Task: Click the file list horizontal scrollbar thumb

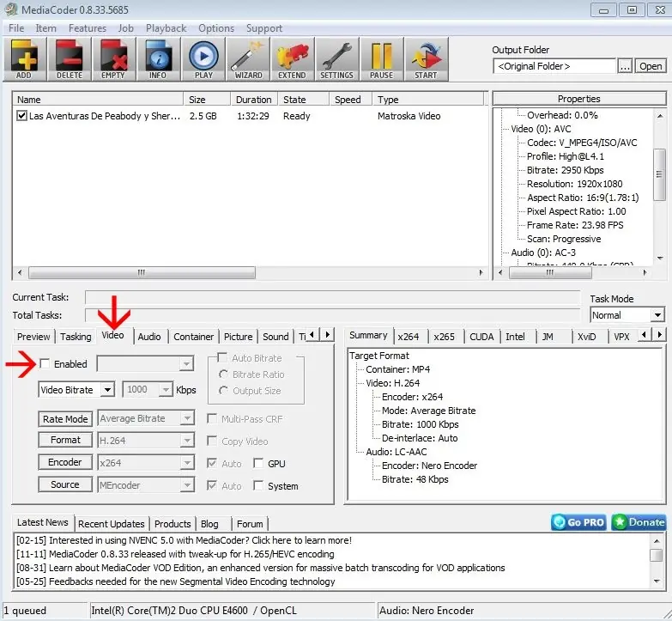Action: tap(142, 272)
